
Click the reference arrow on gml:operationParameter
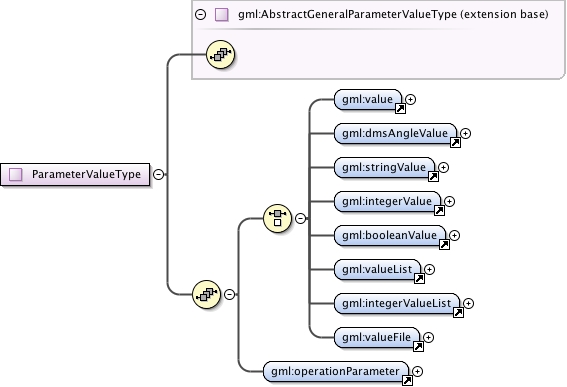pos(407,380)
